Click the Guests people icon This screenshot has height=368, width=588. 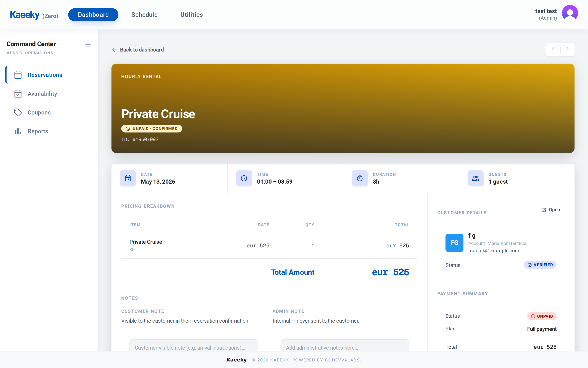(x=476, y=178)
